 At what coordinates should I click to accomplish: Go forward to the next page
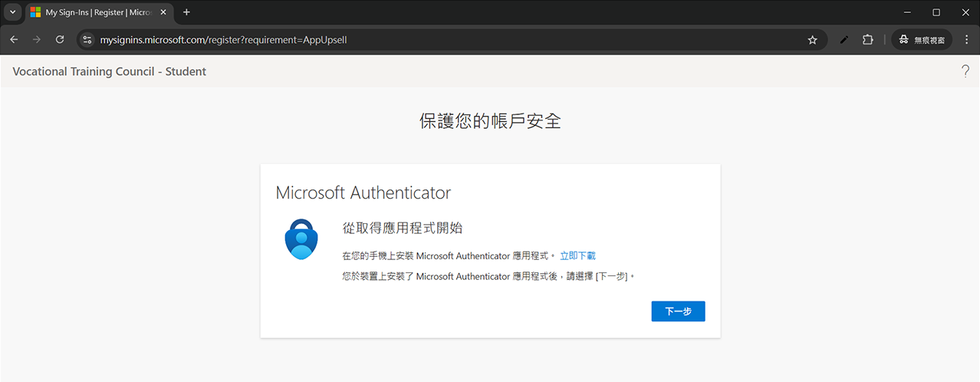pos(37,39)
